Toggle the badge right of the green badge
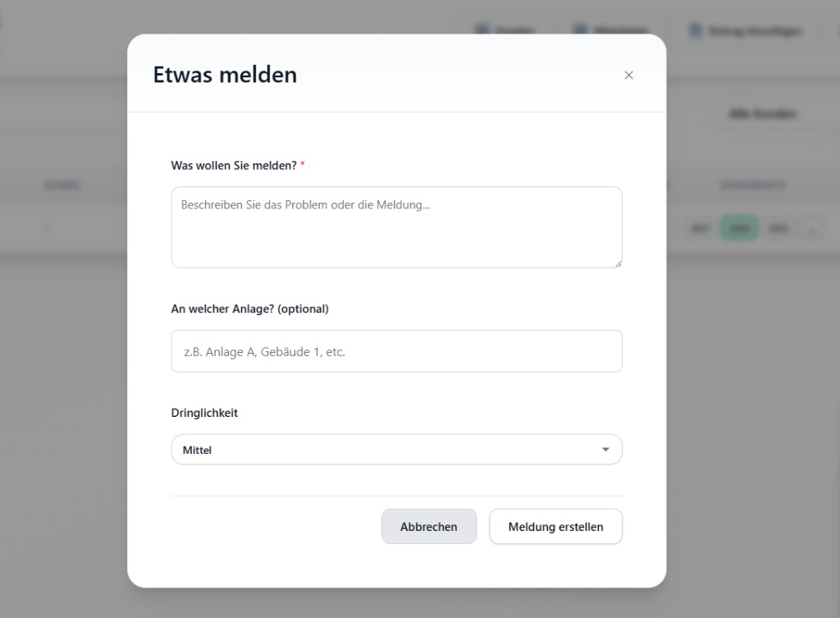The image size is (840, 618). pos(778,227)
